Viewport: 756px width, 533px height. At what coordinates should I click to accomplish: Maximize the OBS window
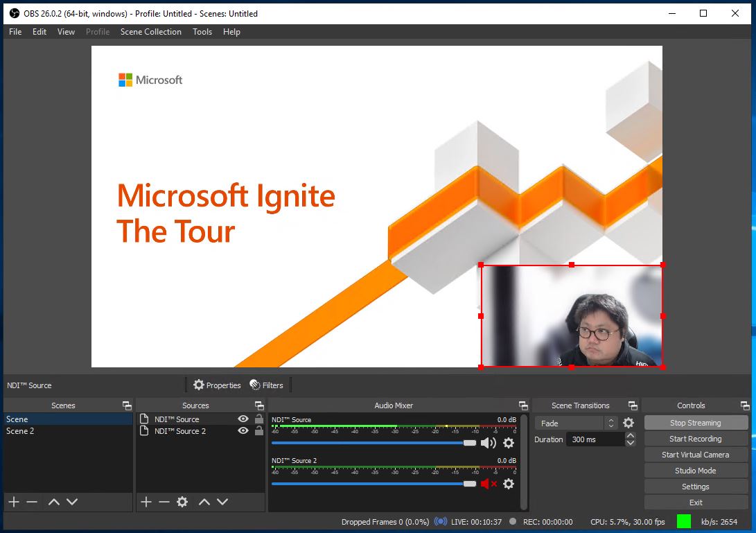tap(703, 13)
